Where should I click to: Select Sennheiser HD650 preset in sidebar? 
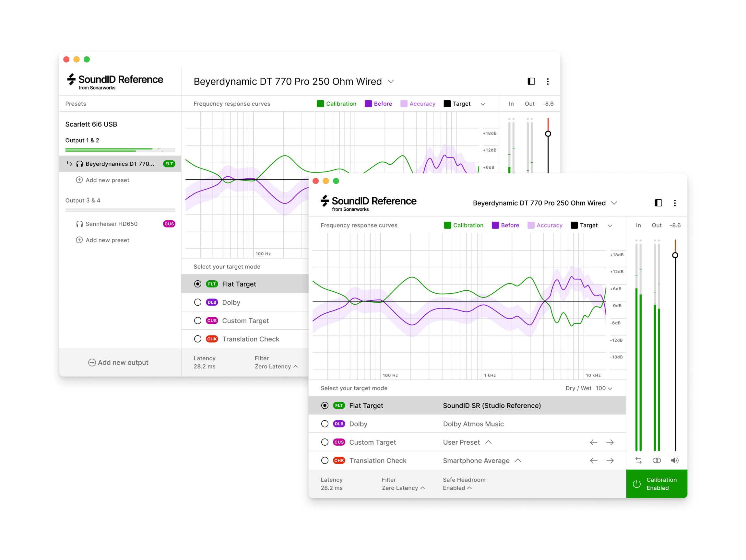pyautogui.click(x=111, y=224)
